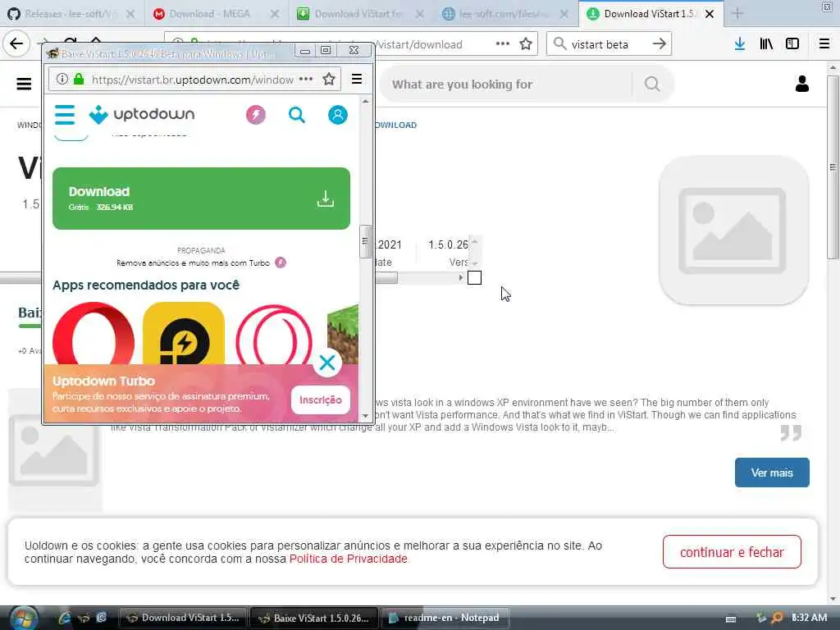Click the Inscrição button
The image size is (840, 630).
point(321,399)
